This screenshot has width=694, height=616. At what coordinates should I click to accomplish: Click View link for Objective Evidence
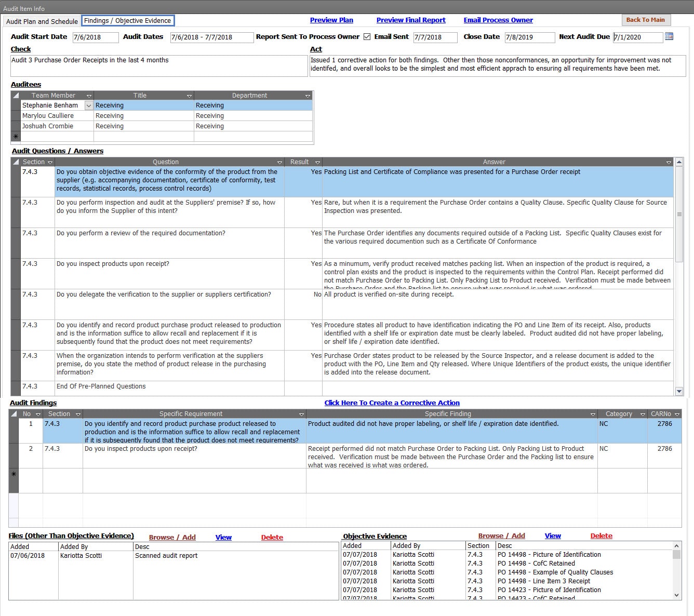tap(553, 536)
